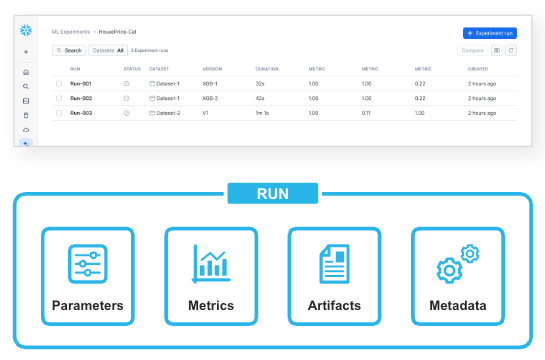This screenshot has width=545, height=360.
Task: Click the 0.11 metric value
Action: [366, 113]
